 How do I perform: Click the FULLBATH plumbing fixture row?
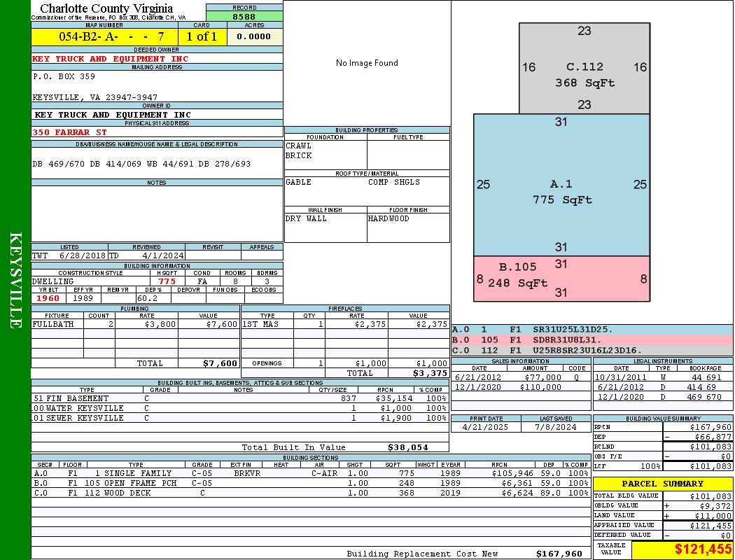click(x=136, y=324)
